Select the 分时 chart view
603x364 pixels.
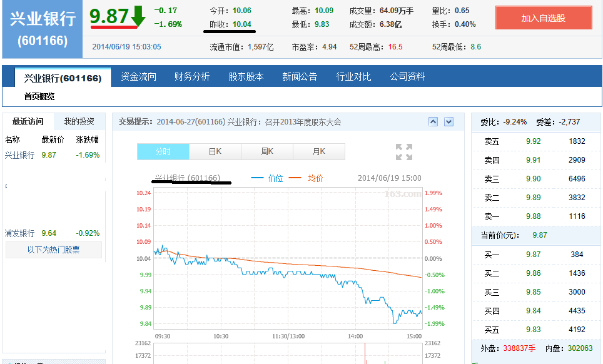tap(163, 151)
